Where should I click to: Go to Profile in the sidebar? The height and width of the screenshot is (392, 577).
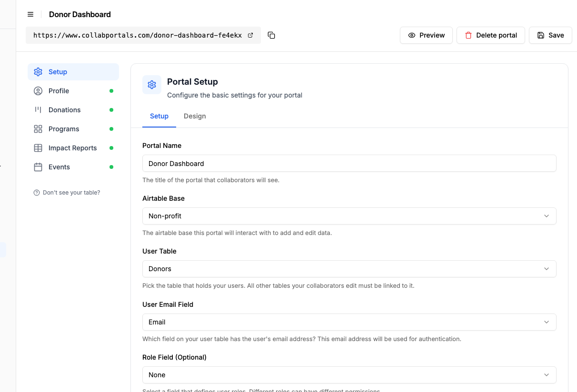coord(73,91)
